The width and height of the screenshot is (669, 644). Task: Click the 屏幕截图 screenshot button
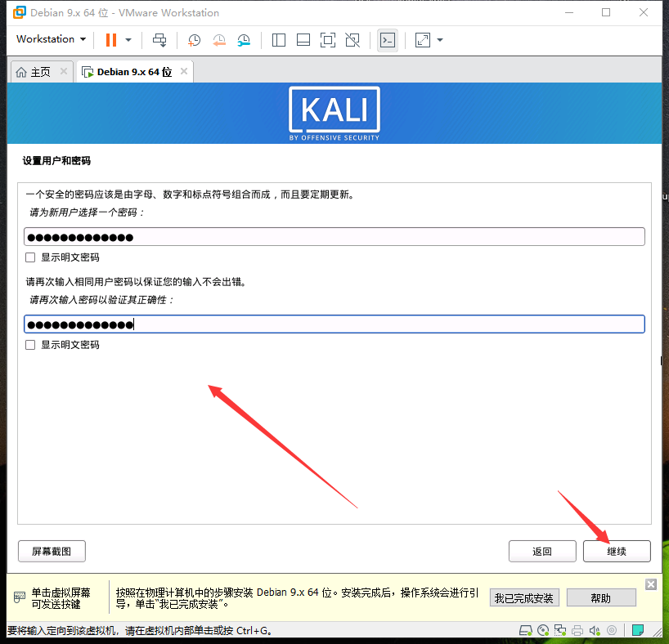pos(52,552)
